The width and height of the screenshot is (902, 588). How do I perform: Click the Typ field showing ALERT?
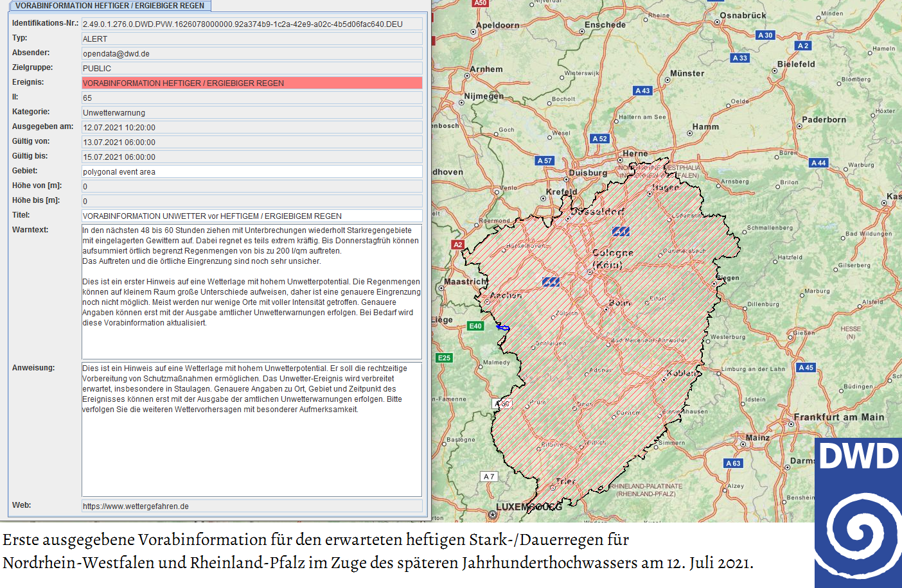(x=252, y=39)
